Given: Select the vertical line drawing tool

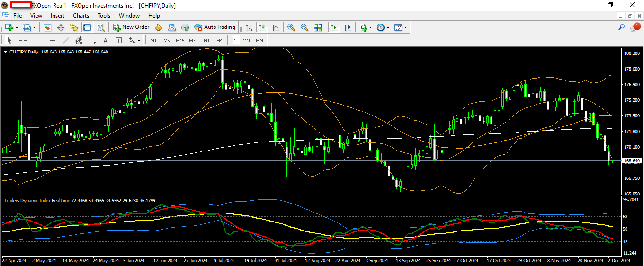Looking at the screenshot, I should tap(39, 40).
